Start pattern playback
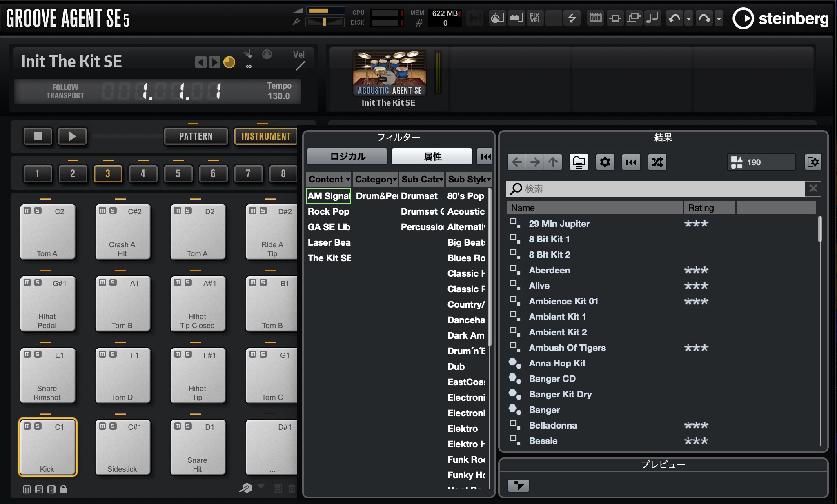837x504 pixels. [x=72, y=136]
